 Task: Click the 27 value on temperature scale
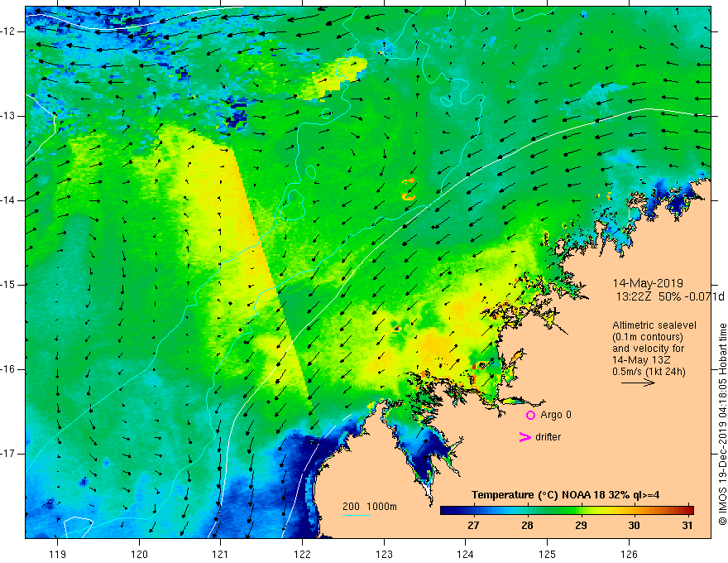473,526
